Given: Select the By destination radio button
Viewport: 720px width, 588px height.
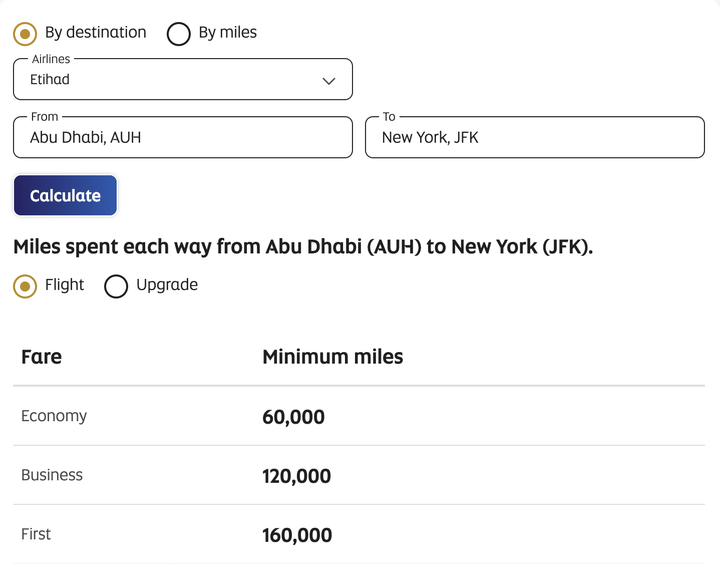Looking at the screenshot, I should [25, 34].
